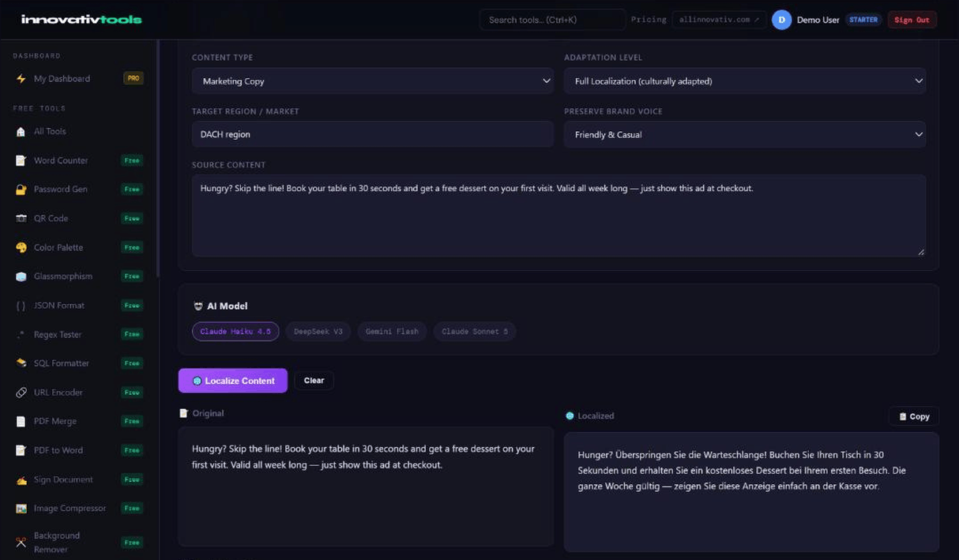Click the Target Region / Market field

373,134
